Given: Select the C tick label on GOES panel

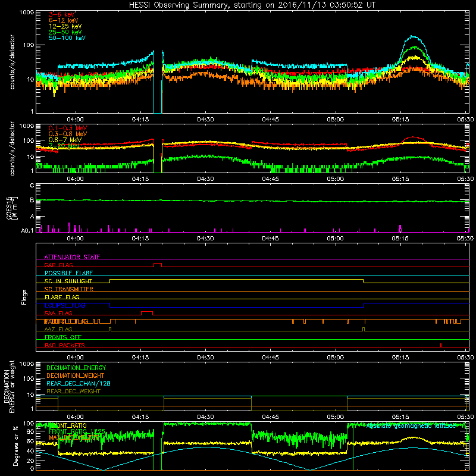Looking at the screenshot, I should tap(32, 186).
